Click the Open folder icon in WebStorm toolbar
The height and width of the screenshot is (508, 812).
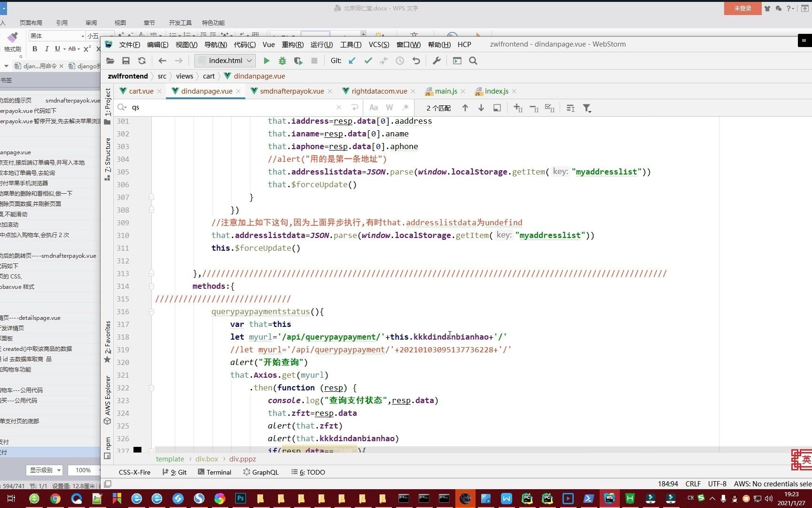[110, 61]
